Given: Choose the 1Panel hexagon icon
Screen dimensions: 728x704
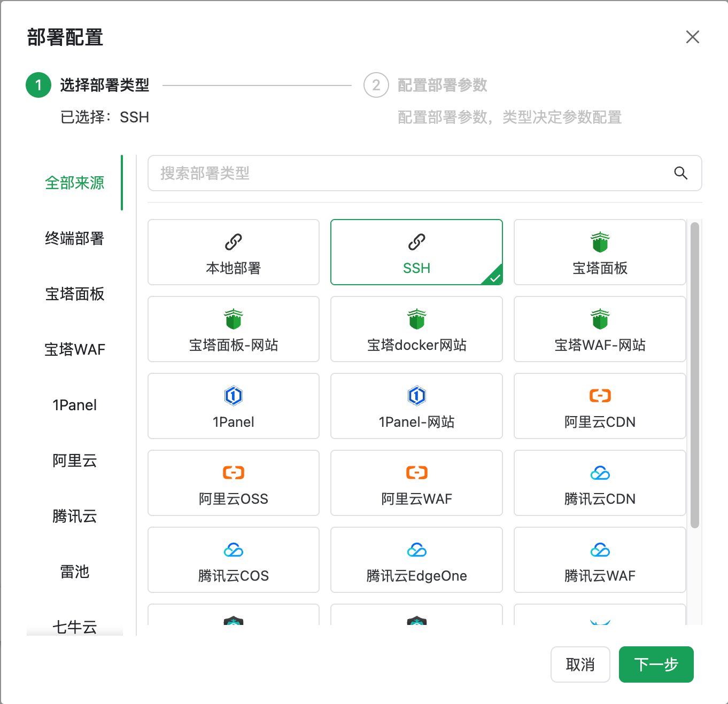Looking at the screenshot, I should 234,396.
